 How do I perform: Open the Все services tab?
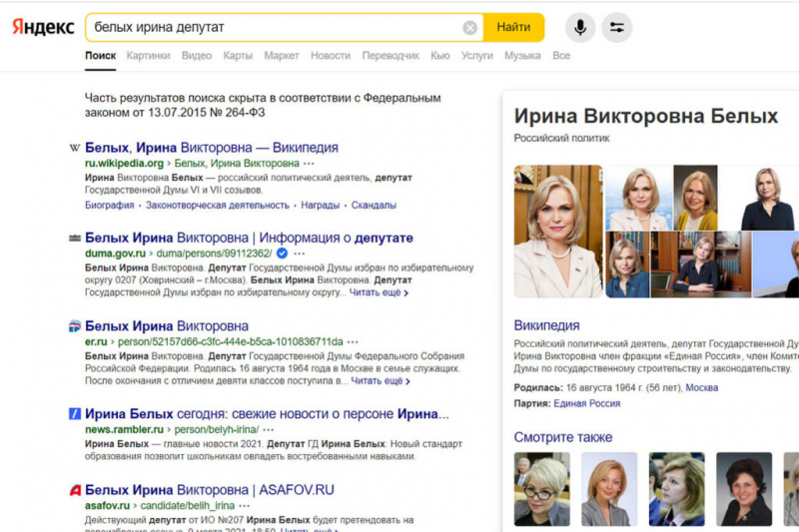click(561, 56)
